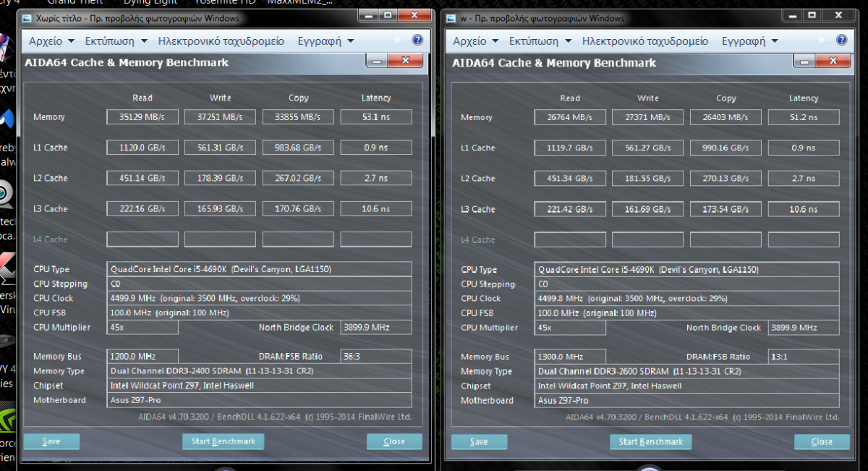The width and height of the screenshot is (868, 471).
Task: Select the memory write value 37251 MB/s
Action: 220,116
